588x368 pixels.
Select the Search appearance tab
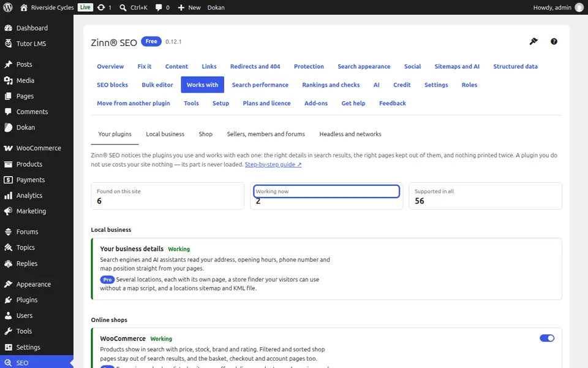[364, 66]
